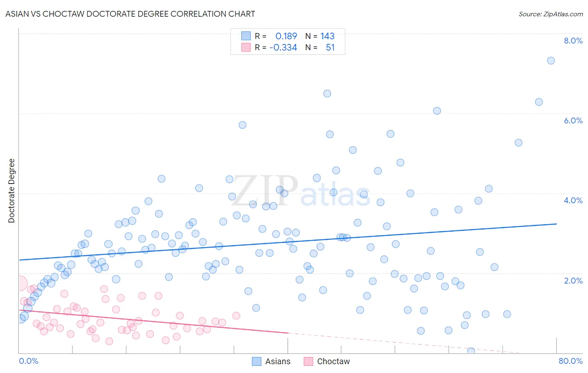Click the pink Choctaw legend swatch at bottom
Screen dimensions: 588x373
pos(309,361)
